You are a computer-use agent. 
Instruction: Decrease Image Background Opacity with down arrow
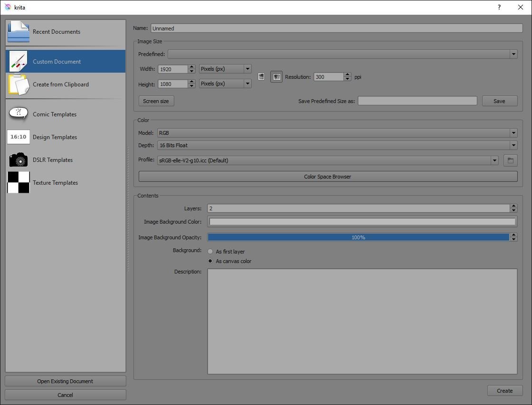click(x=513, y=239)
